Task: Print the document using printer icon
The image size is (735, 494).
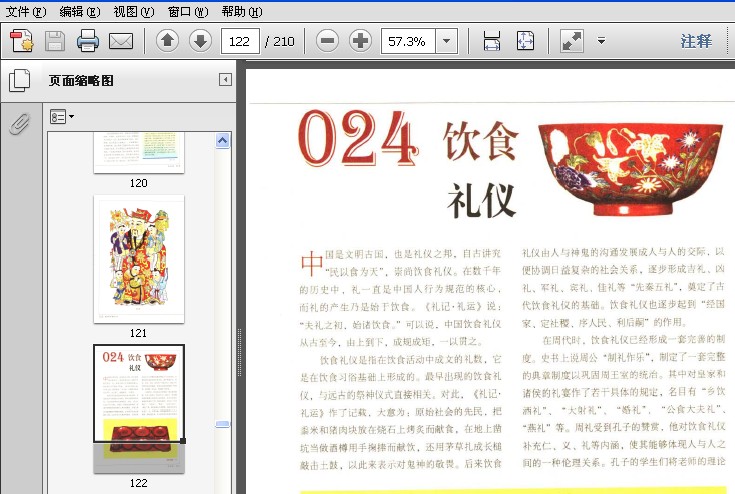Action: pyautogui.click(x=88, y=41)
